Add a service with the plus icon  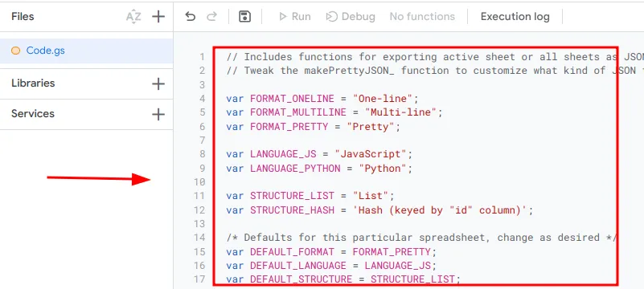(x=158, y=114)
